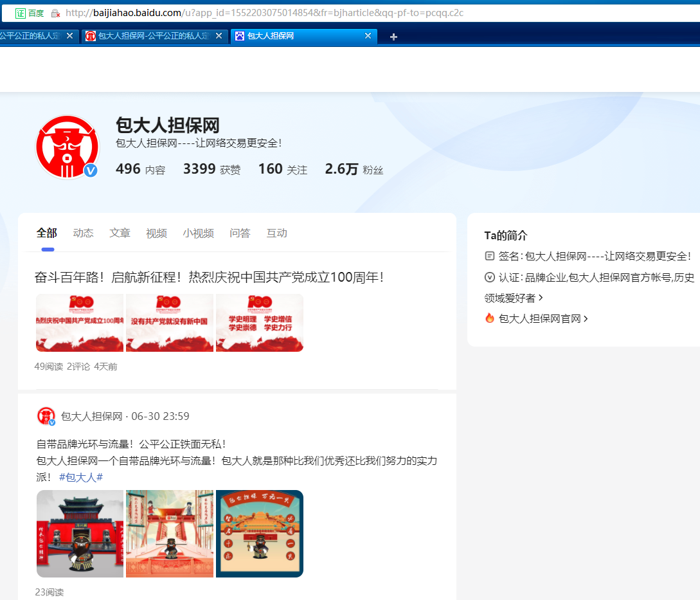Click the Baidu paw favicon on active tab
Image resolution: width=700 pixels, height=600 pixels.
click(x=240, y=36)
